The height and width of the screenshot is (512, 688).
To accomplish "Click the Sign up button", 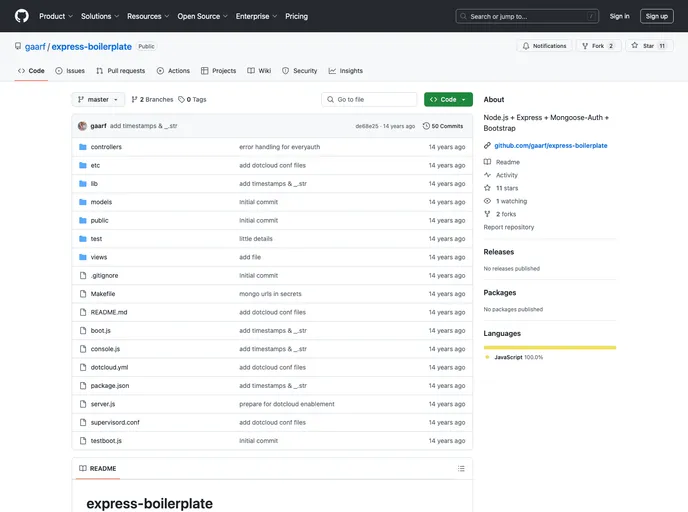I will pyautogui.click(x=656, y=16).
